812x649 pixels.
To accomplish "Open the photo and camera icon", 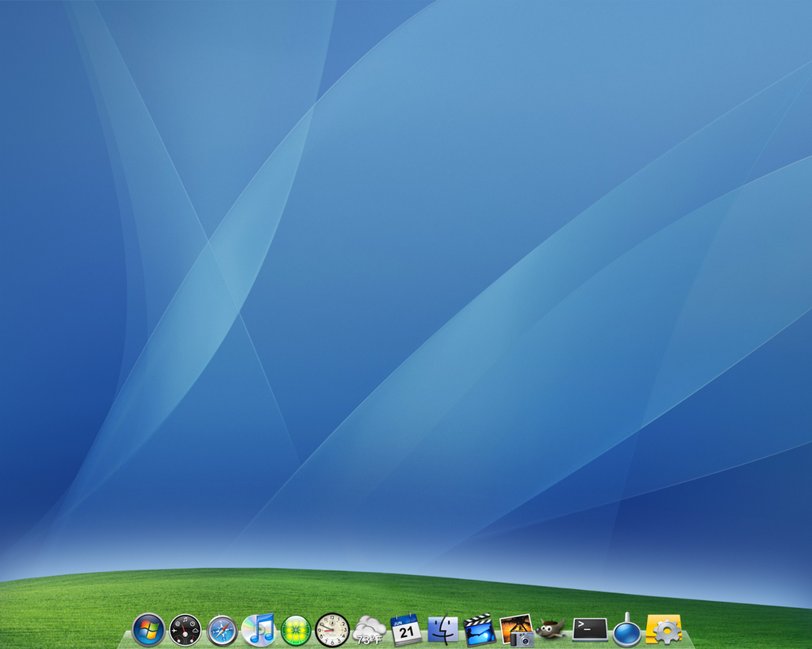I will point(517,630).
